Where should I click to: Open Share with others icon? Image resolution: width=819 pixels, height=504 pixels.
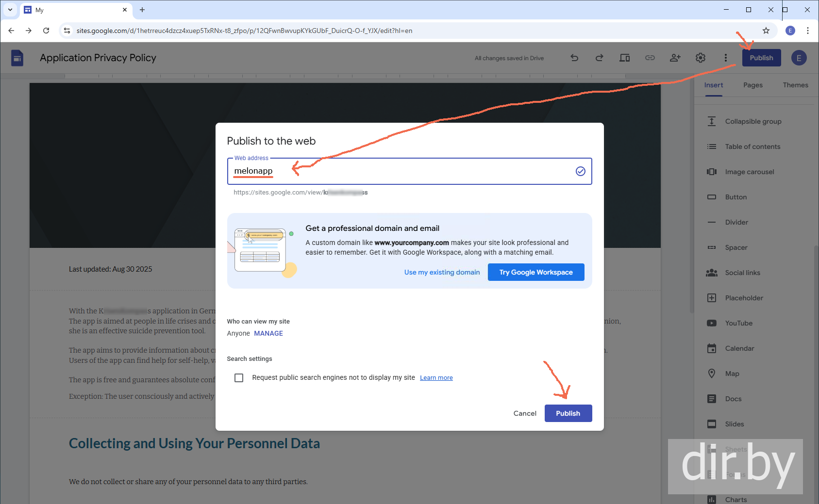coord(675,58)
